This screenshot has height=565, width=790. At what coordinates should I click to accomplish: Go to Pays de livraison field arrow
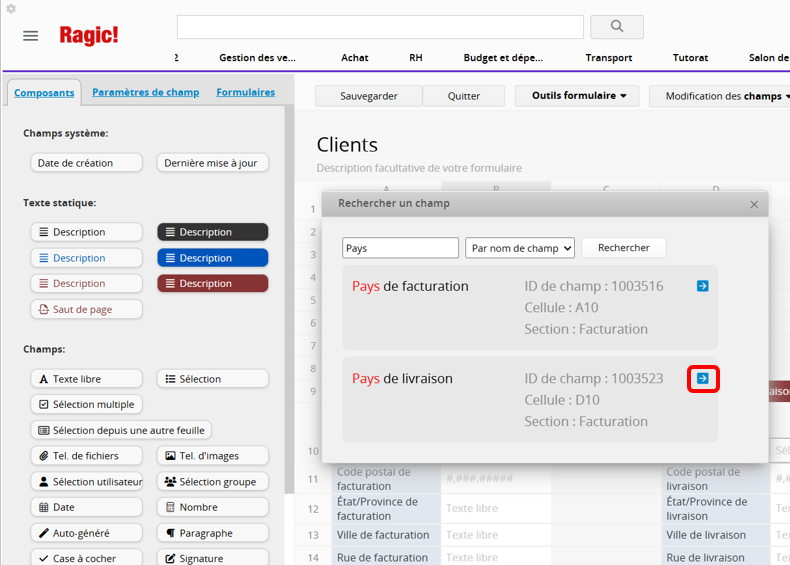click(702, 379)
